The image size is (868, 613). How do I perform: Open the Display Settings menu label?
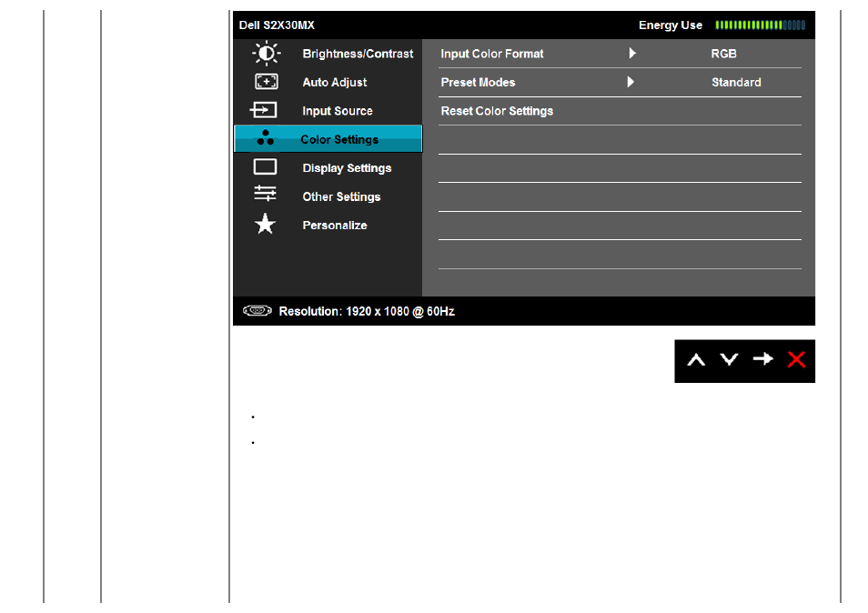pos(347,168)
